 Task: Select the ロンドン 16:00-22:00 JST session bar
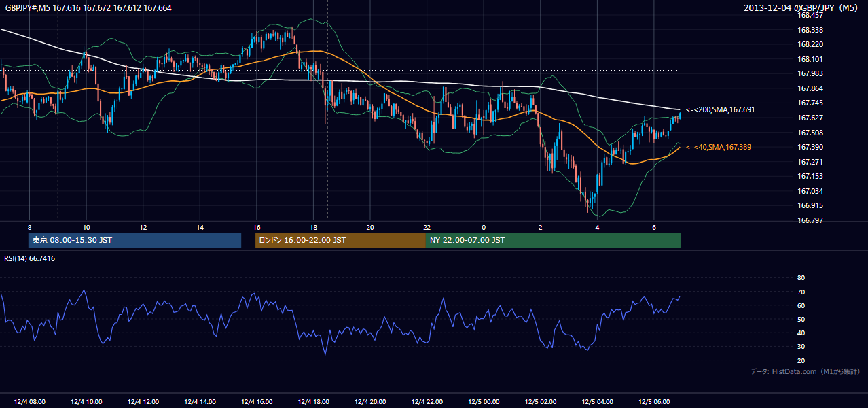click(x=340, y=240)
